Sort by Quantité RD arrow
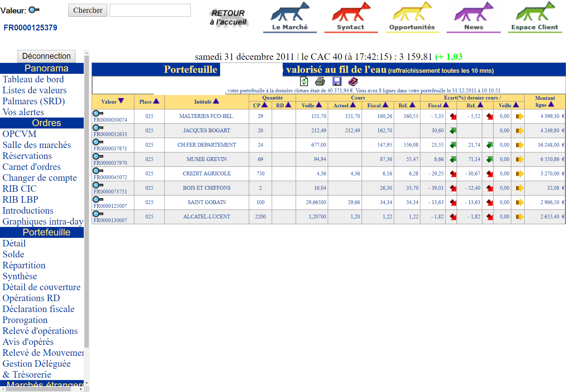 (288, 105)
